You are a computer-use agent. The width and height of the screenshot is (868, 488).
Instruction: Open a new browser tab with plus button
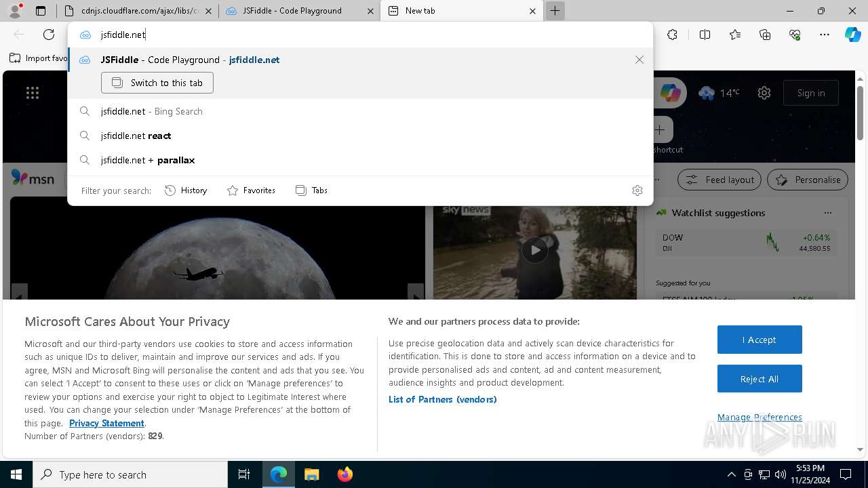coord(555,11)
